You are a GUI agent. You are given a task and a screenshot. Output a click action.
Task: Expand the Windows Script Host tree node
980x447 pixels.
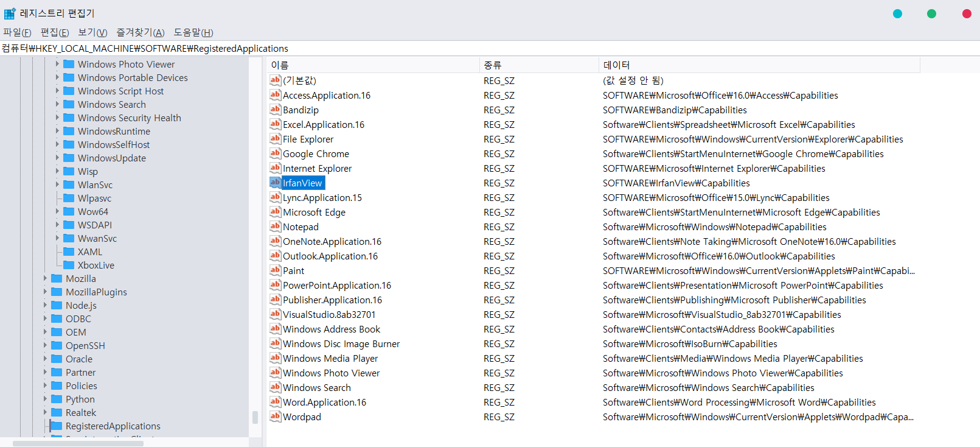57,91
